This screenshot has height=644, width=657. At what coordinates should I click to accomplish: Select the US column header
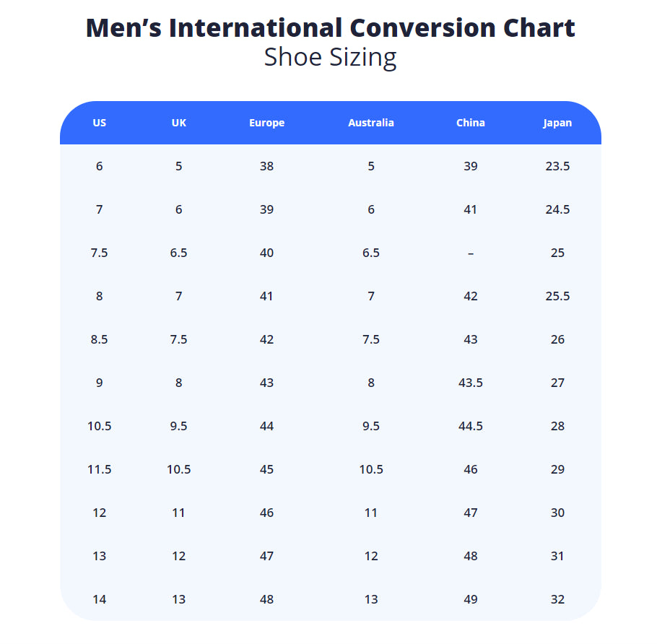pyautogui.click(x=100, y=123)
